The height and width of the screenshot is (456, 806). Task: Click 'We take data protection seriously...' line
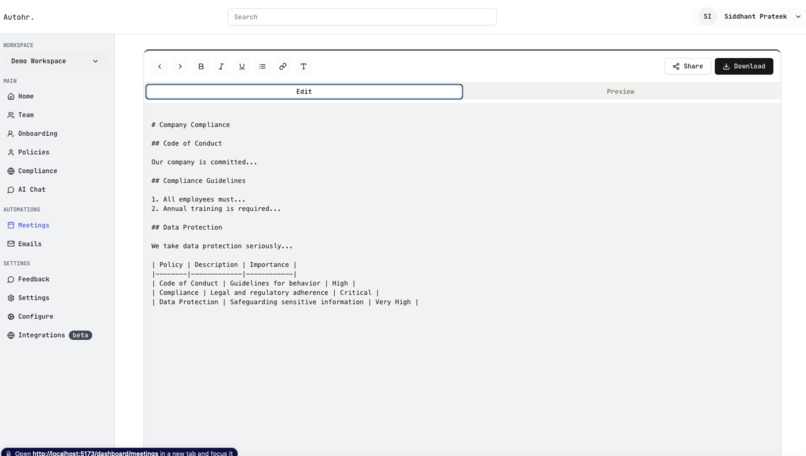[222, 246]
